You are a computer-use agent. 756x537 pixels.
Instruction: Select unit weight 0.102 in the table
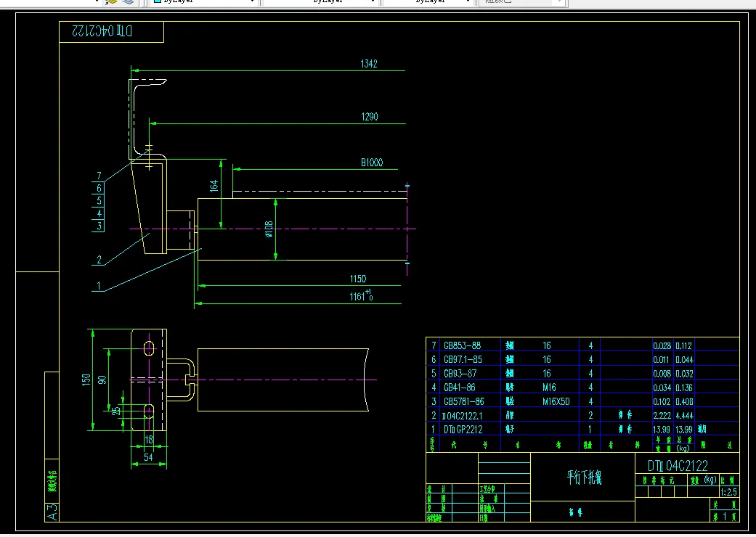(x=662, y=402)
